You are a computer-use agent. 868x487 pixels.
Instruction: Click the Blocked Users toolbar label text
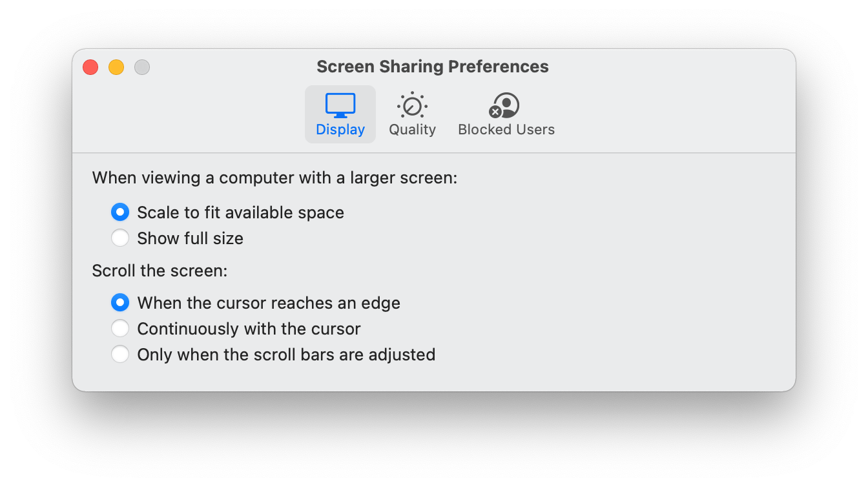coord(506,129)
